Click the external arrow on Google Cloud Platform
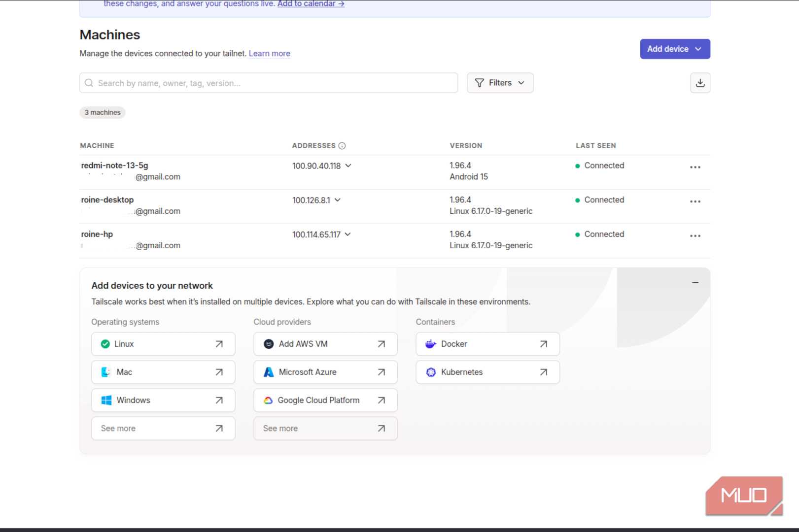 click(382, 400)
